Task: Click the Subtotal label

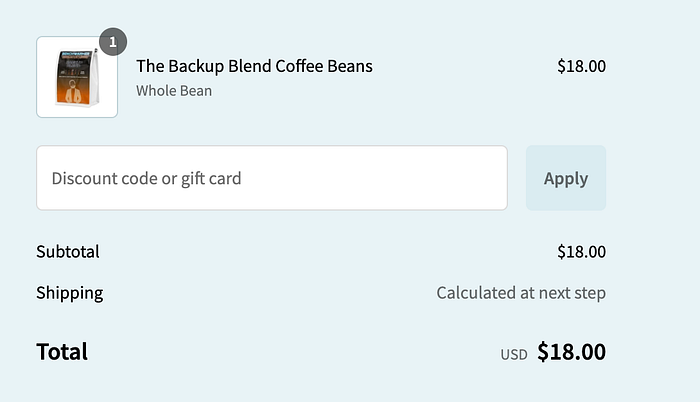Action: pyautogui.click(x=68, y=251)
